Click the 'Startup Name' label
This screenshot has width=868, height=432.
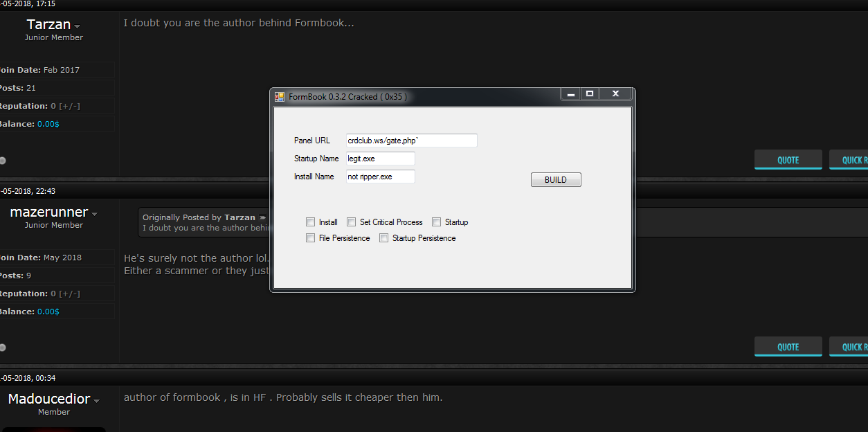tap(316, 159)
